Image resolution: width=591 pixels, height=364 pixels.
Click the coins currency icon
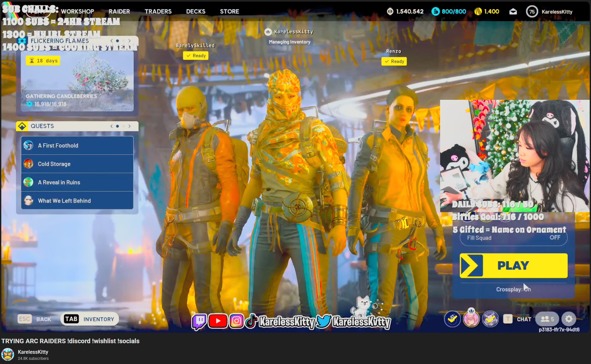click(x=390, y=12)
